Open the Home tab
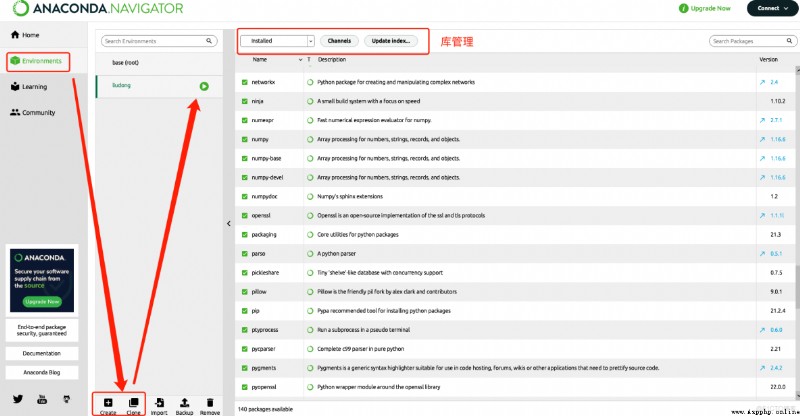The image size is (800, 416). click(x=25, y=35)
